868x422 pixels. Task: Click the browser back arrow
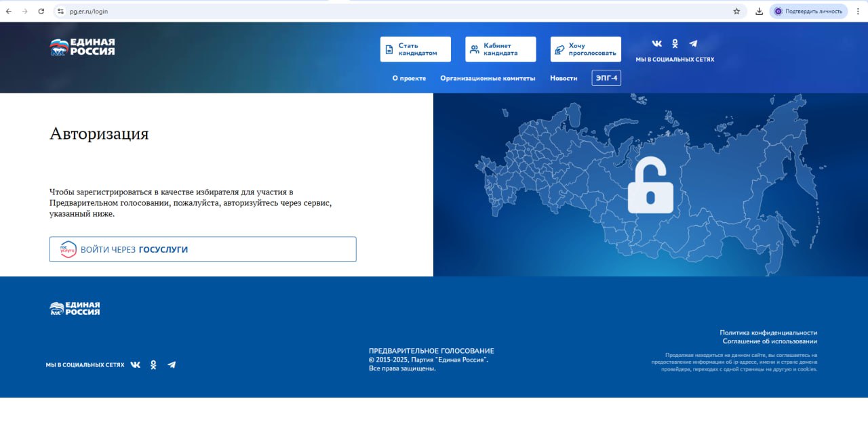8,11
